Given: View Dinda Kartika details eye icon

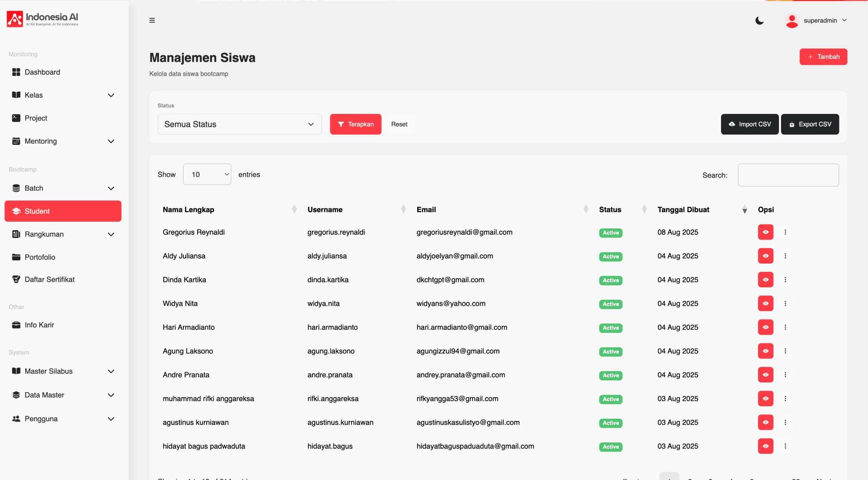Looking at the screenshot, I should [766, 280].
